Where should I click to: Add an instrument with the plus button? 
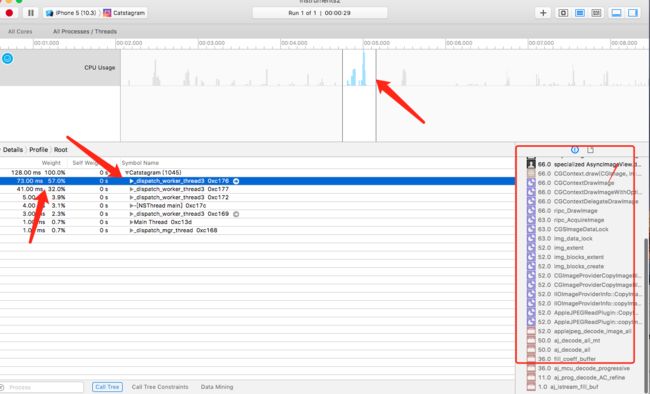pos(543,13)
